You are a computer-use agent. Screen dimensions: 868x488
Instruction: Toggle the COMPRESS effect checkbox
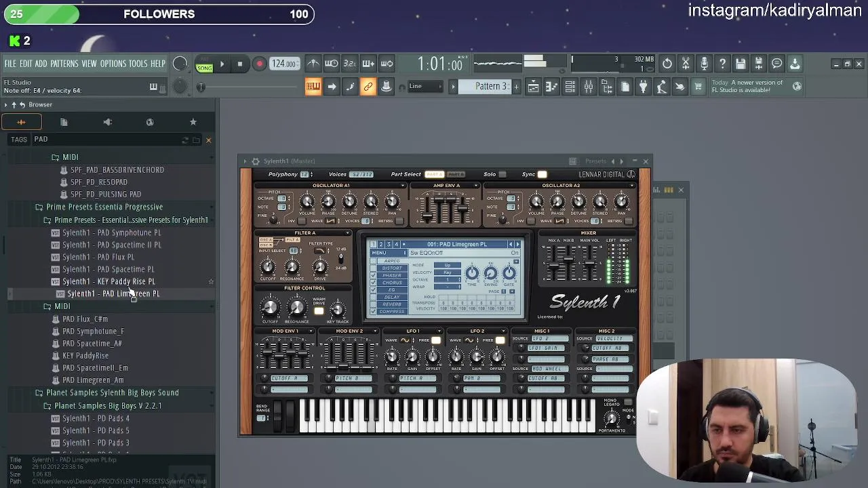373,312
